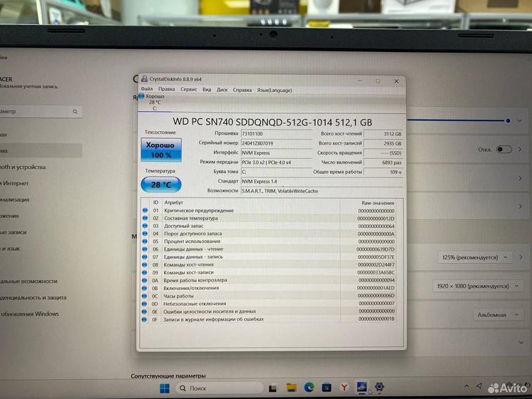Click status dot of Время работы контроллера row

tap(145, 280)
